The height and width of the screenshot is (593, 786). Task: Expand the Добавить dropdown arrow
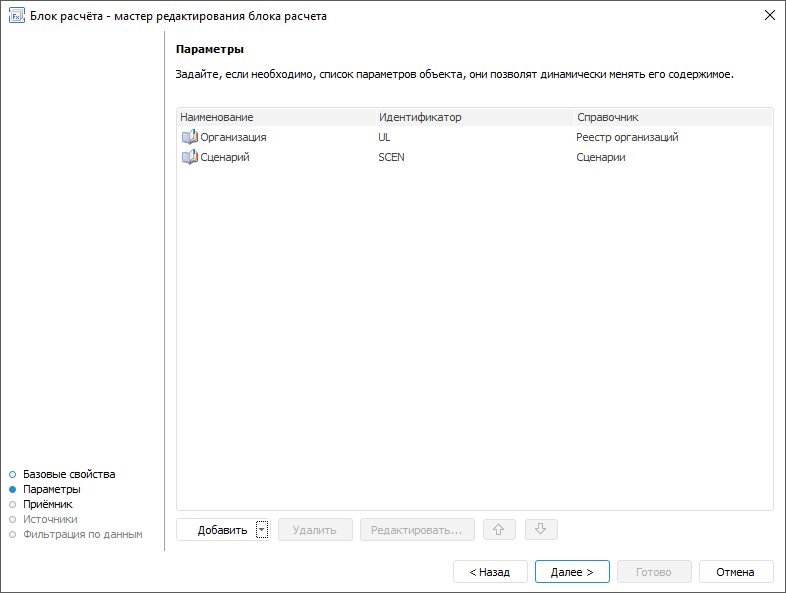[262, 530]
